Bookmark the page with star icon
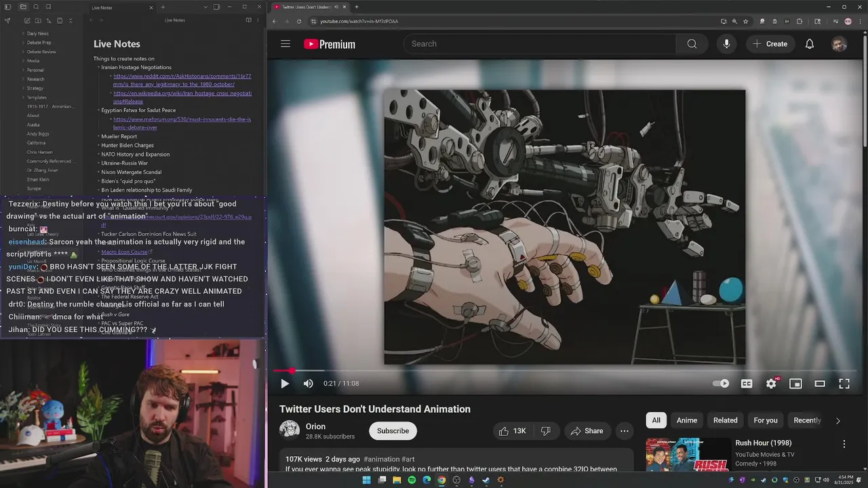The image size is (868, 488). coord(746,21)
